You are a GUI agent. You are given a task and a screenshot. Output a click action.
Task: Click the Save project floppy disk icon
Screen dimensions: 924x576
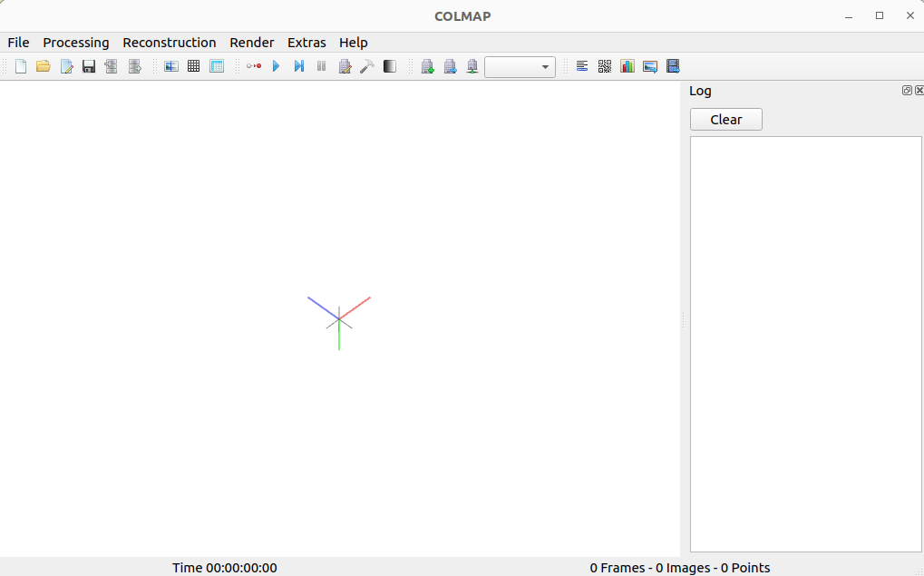tap(89, 66)
